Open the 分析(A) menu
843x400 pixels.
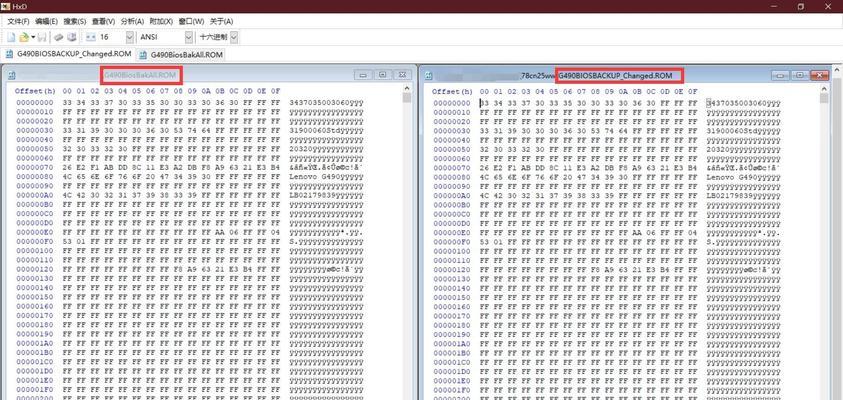click(x=132, y=22)
